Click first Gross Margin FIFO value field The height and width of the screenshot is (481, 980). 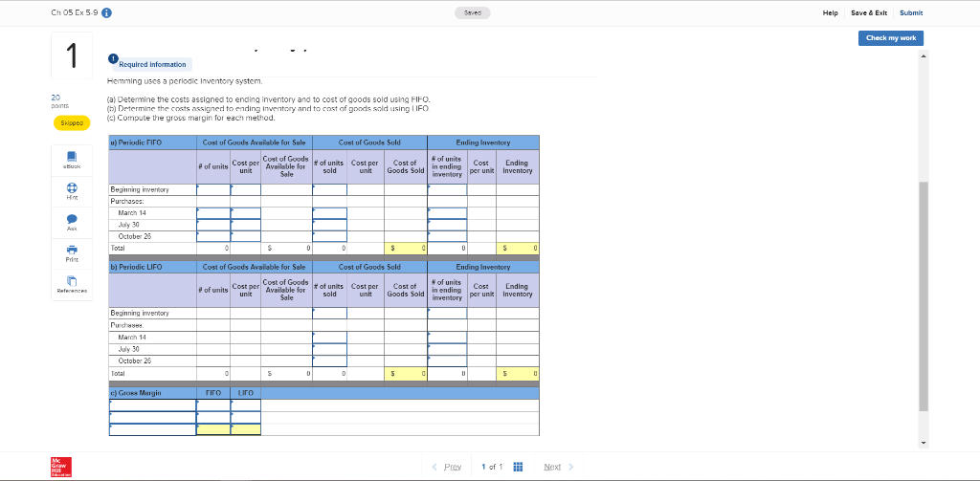213,405
